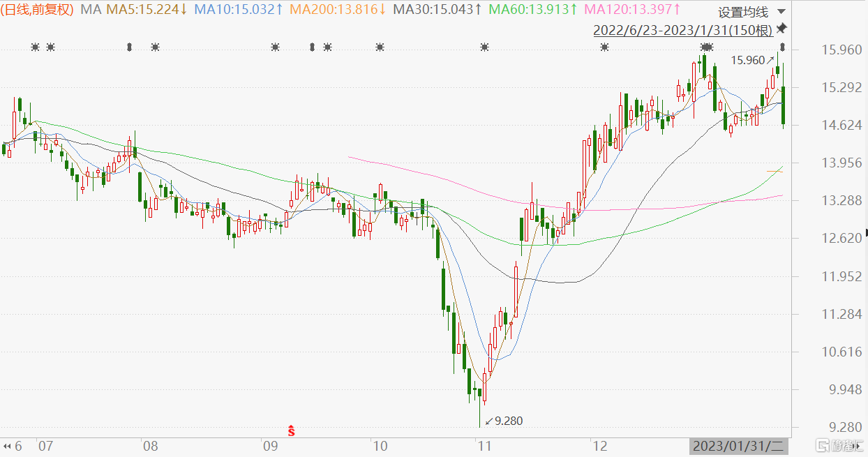868x457 pixels.
Task: Click the small arrow on the chart's right edge
Action: tap(866, 232)
